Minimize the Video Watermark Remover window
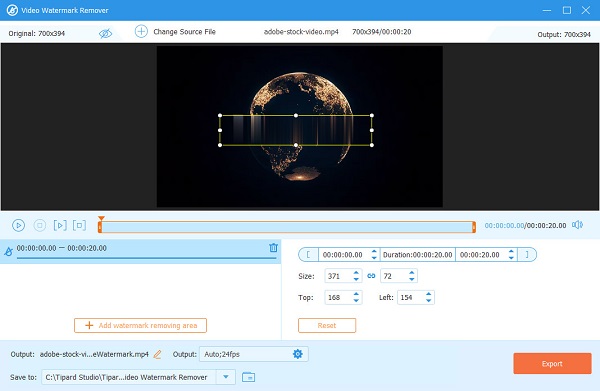 [547, 10]
